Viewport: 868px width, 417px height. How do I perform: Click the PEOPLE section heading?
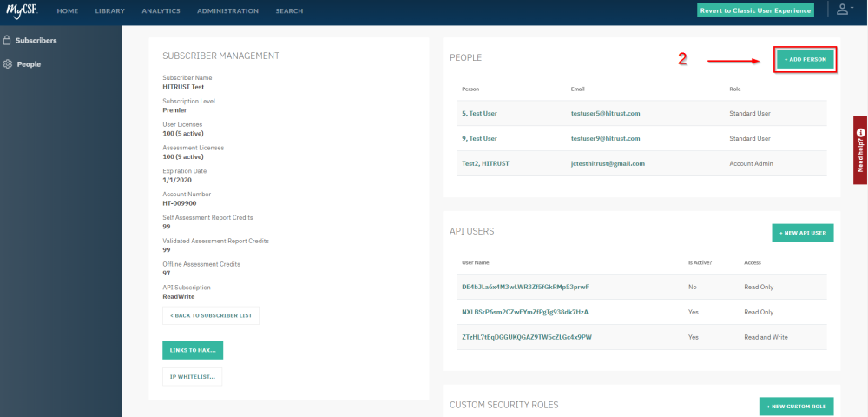click(465, 57)
